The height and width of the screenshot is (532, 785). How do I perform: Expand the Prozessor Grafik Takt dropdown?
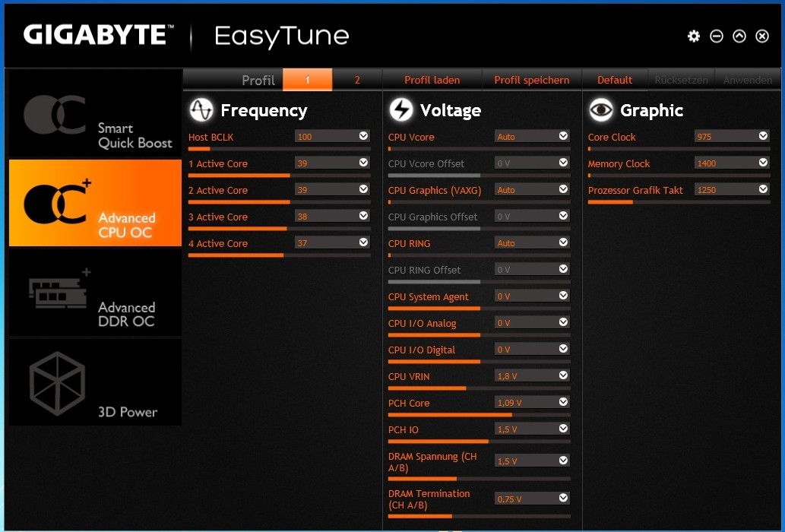[x=763, y=188]
